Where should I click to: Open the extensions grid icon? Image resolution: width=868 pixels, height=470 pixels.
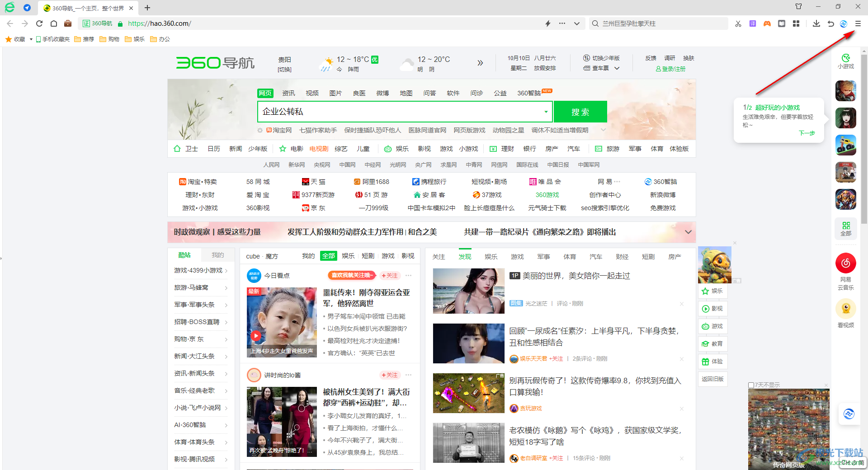(796, 23)
